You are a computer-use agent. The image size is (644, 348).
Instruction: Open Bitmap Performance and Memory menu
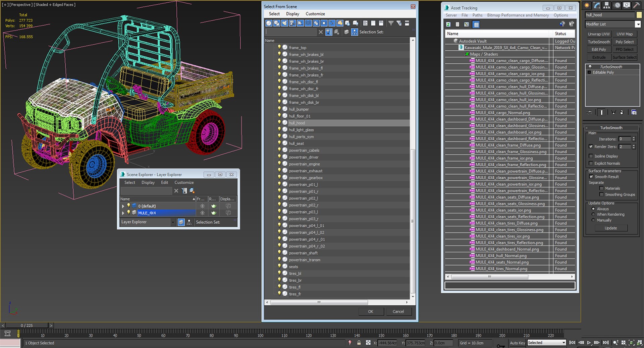tap(518, 15)
